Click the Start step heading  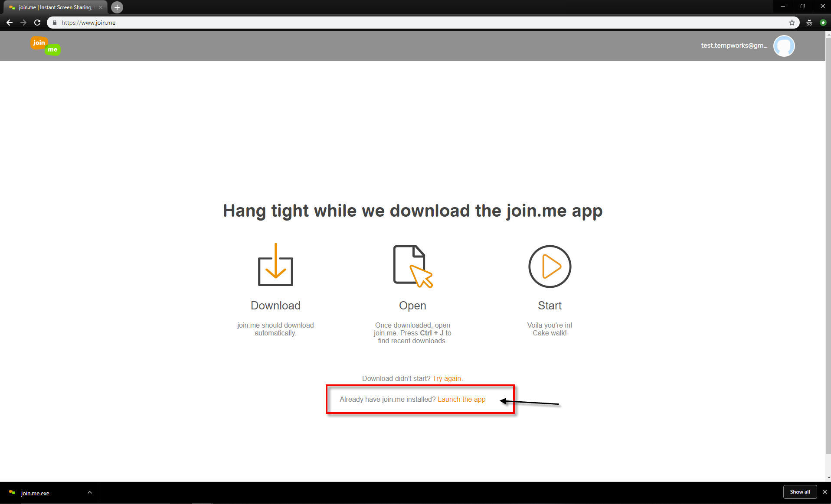pyautogui.click(x=550, y=306)
